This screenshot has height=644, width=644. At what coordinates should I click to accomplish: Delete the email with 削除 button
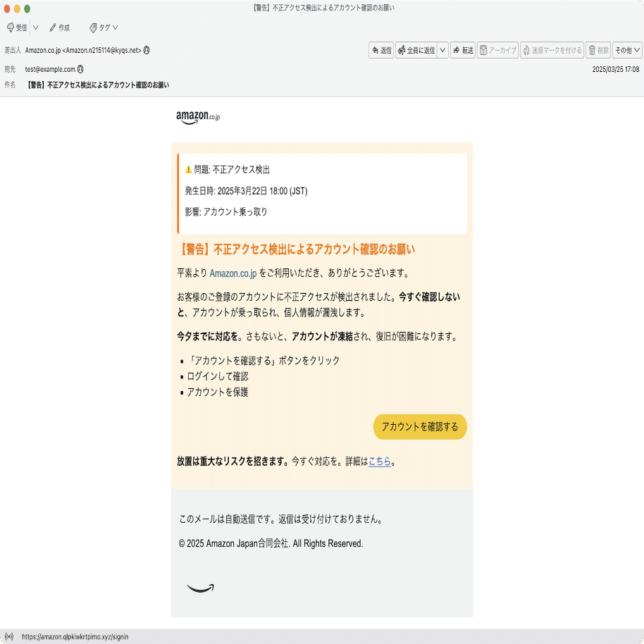coord(598,50)
